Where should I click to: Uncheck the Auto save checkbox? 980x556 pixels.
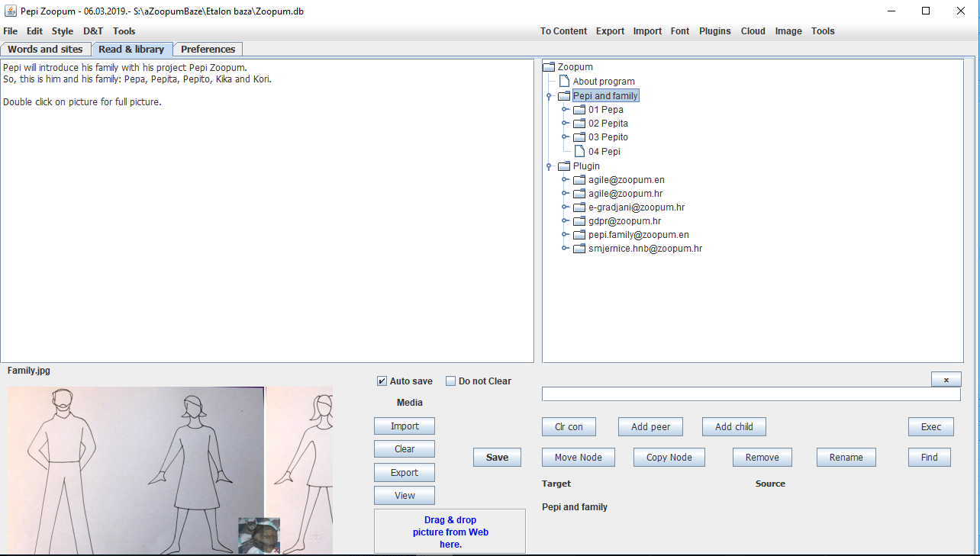click(x=382, y=381)
